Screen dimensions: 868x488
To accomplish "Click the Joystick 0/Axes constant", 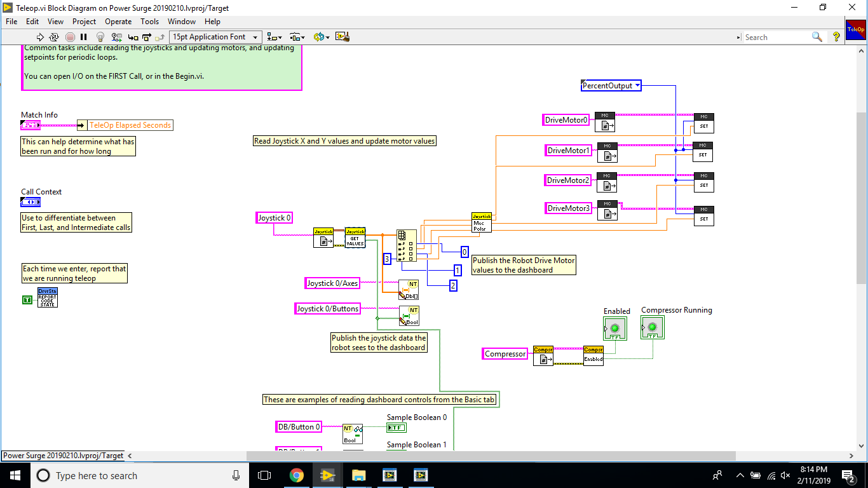I will click(x=333, y=283).
